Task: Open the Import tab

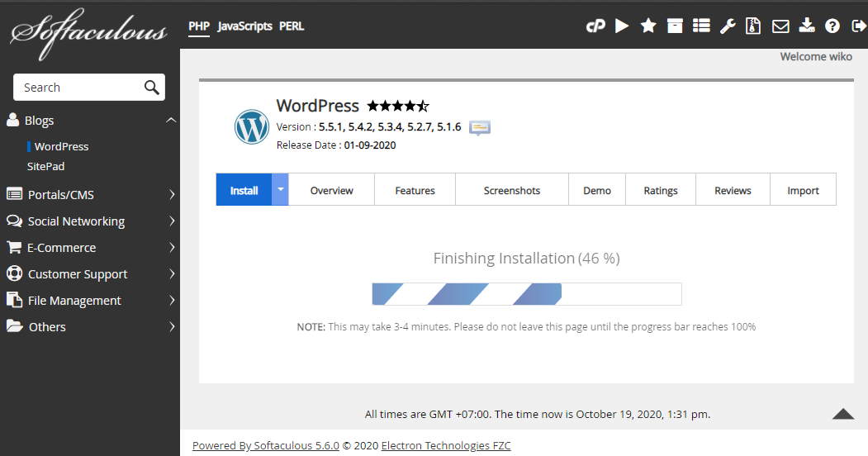Action: [x=804, y=190]
